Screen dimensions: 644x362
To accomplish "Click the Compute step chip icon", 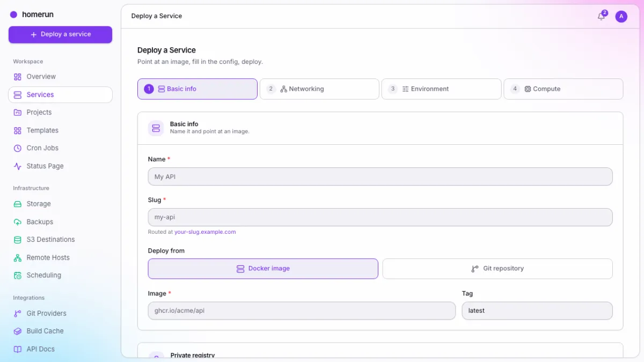I will tap(528, 89).
